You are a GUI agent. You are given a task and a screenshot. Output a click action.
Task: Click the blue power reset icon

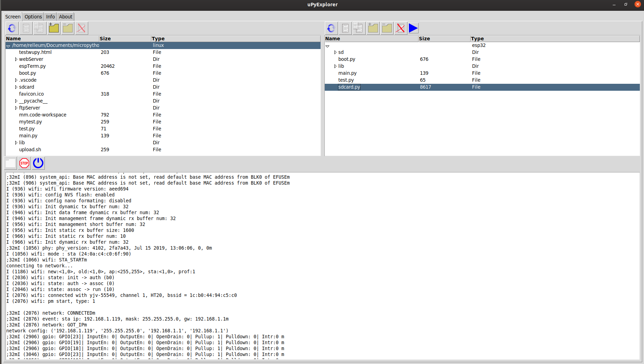[x=38, y=163]
